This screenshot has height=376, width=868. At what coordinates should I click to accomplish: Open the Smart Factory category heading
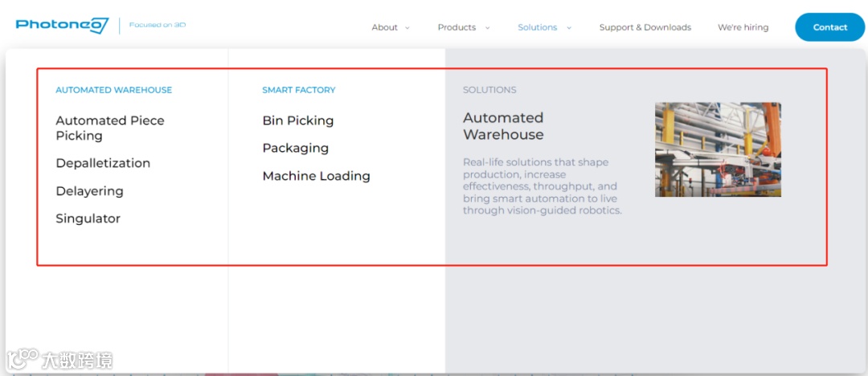[x=299, y=90]
